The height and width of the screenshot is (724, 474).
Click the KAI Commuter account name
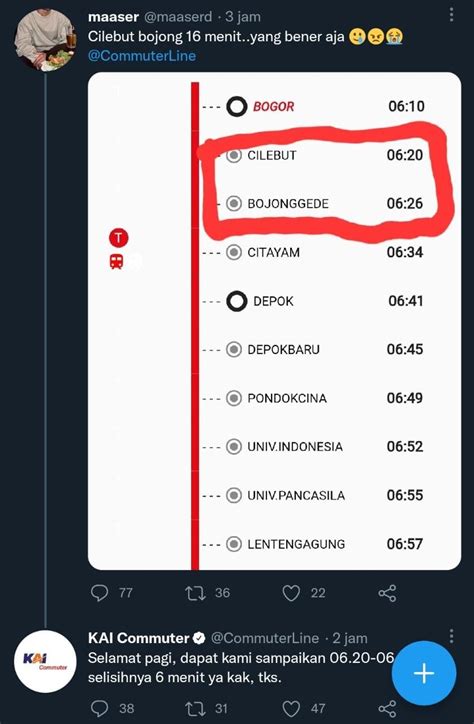138,638
